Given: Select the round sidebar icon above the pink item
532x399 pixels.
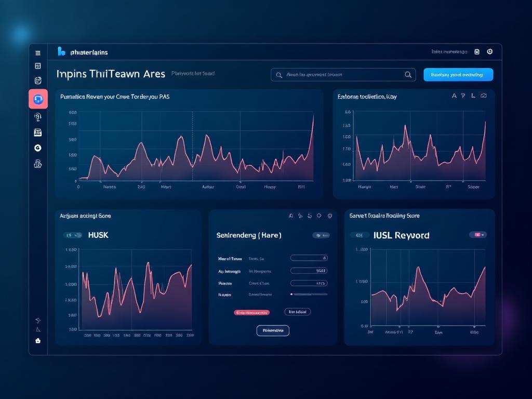Looking at the screenshot, I should click(38, 81).
